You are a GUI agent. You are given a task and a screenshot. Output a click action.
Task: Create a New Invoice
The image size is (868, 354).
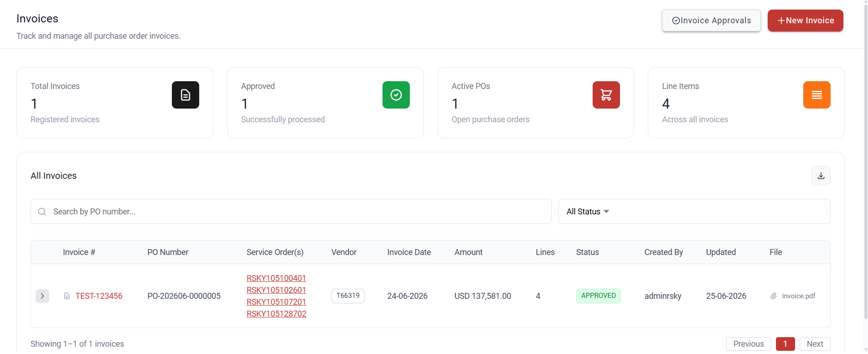pyautogui.click(x=806, y=21)
